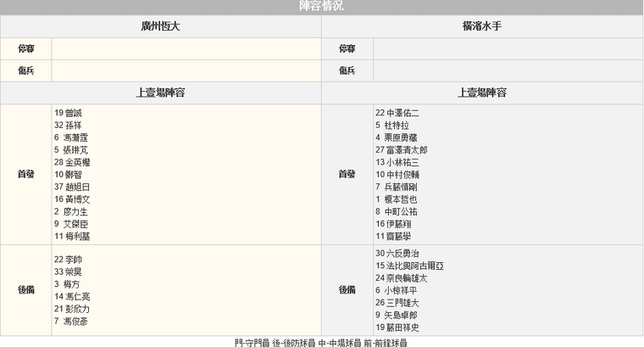Click the 後備 label for 廣州恆大
Viewport: 644px width, 347px height.
(x=26, y=290)
